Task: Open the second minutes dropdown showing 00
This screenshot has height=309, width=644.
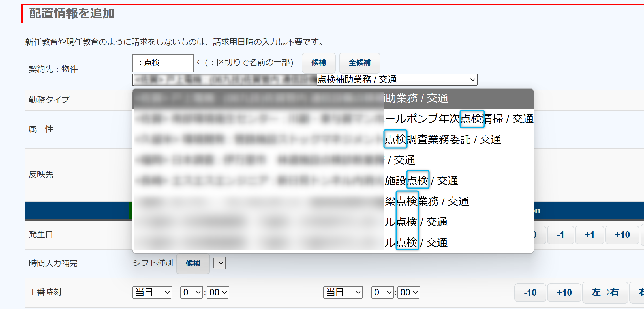Action: point(409,292)
